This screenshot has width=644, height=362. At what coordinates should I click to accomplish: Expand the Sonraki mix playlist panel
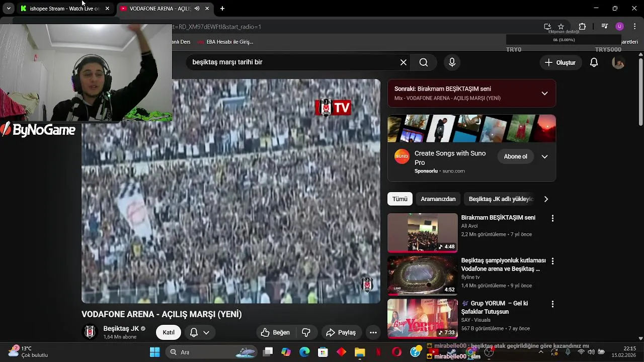tap(544, 93)
